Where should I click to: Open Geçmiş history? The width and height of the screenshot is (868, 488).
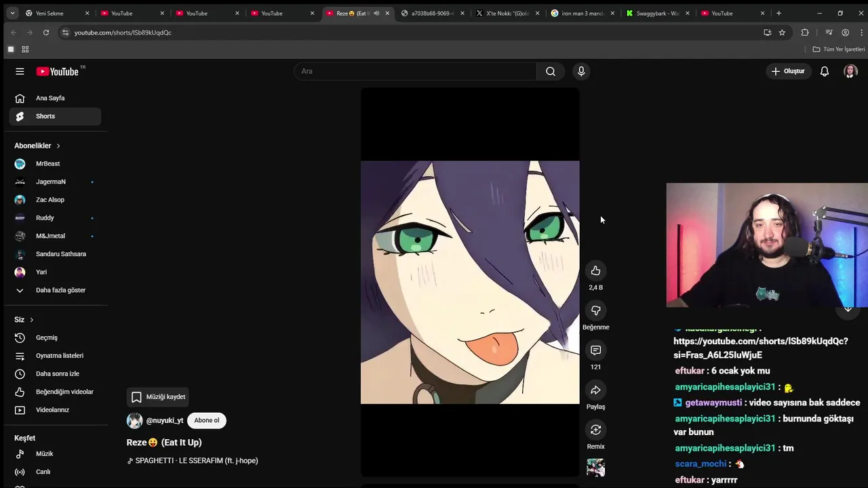(x=55, y=338)
